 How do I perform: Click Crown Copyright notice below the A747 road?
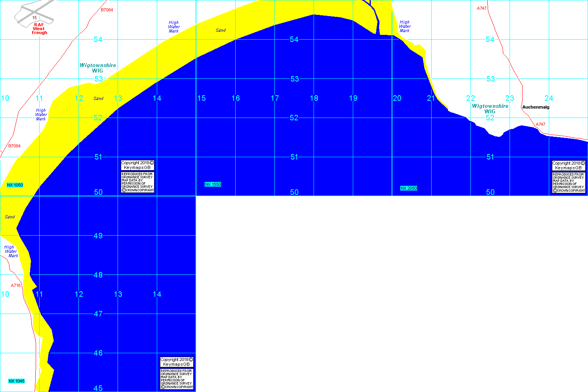pyautogui.click(x=568, y=182)
